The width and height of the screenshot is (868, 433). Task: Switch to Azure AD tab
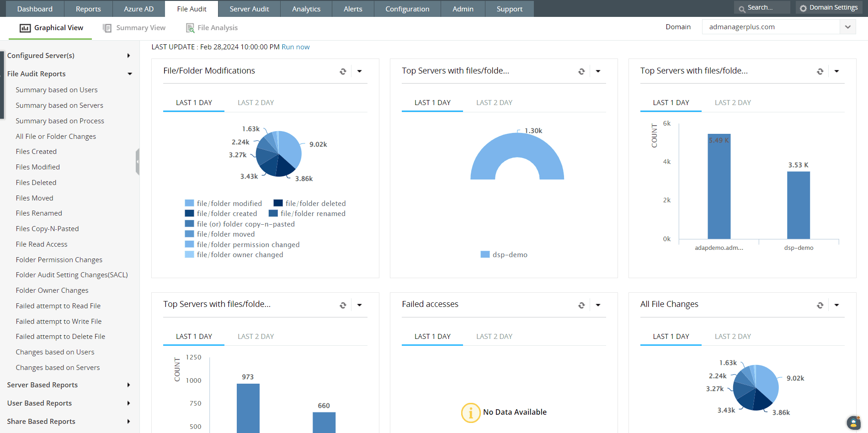click(x=139, y=9)
